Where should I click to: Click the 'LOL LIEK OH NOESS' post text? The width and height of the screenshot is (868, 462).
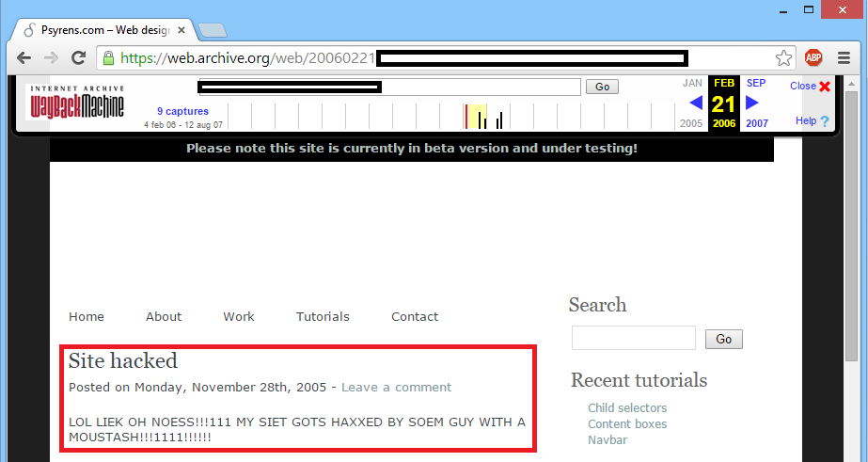297,429
